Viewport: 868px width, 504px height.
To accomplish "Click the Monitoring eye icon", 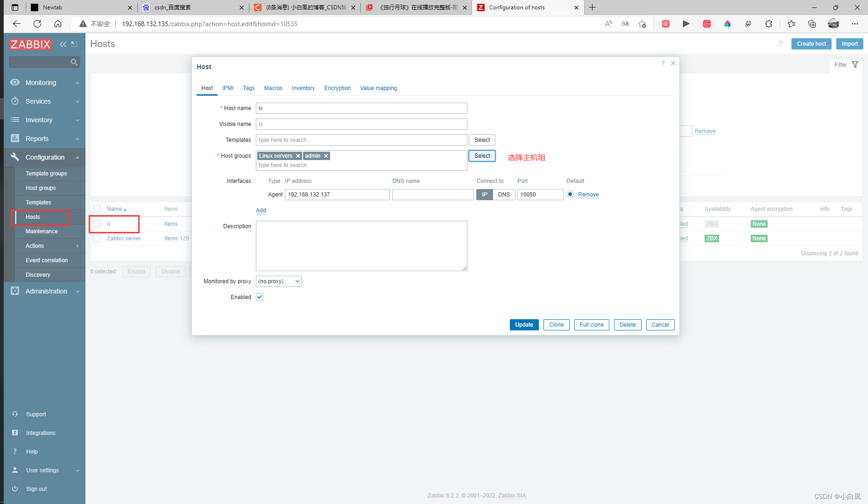I will tap(15, 83).
